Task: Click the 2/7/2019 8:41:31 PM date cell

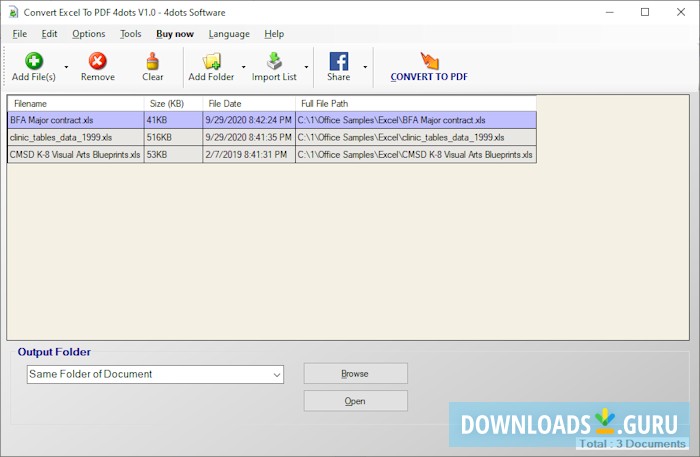Action: [249, 154]
